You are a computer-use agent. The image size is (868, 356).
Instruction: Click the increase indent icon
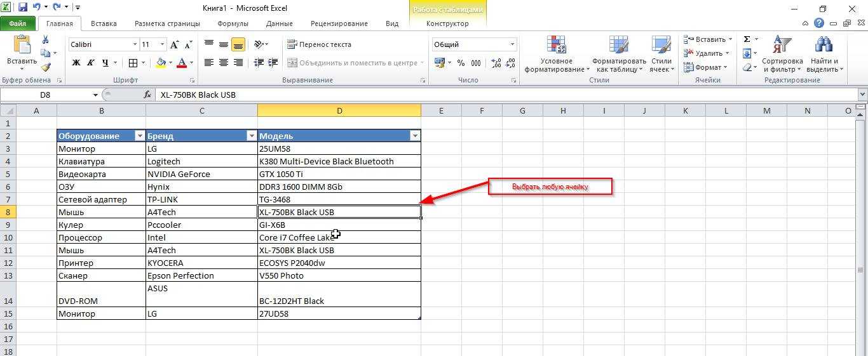pos(273,63)
